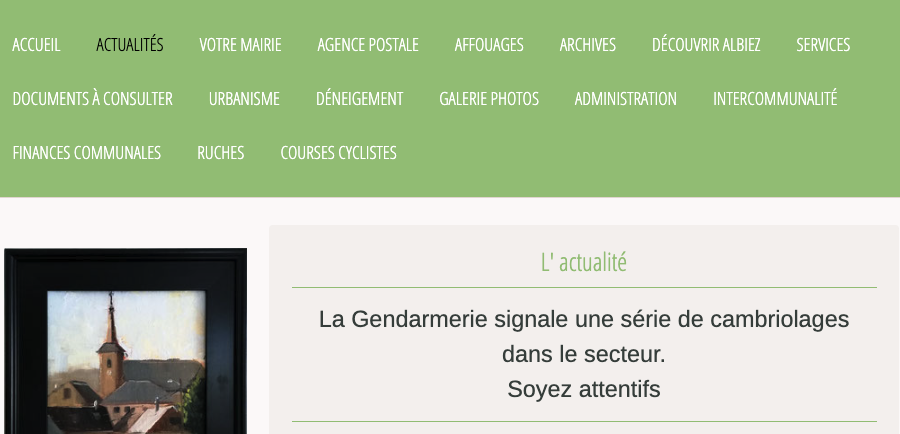
Task: Open the Services menu item
Action: (x=823, y=45)
